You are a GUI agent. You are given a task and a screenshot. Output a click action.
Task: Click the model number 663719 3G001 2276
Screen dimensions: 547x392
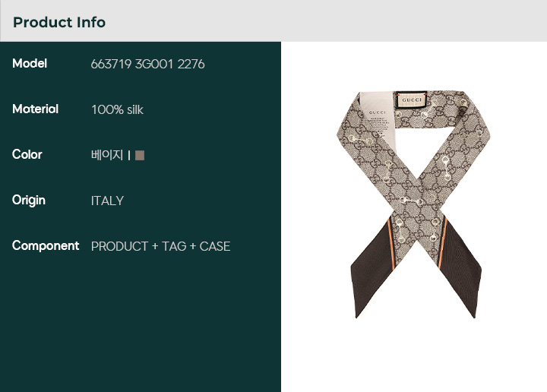coord(147,64)
